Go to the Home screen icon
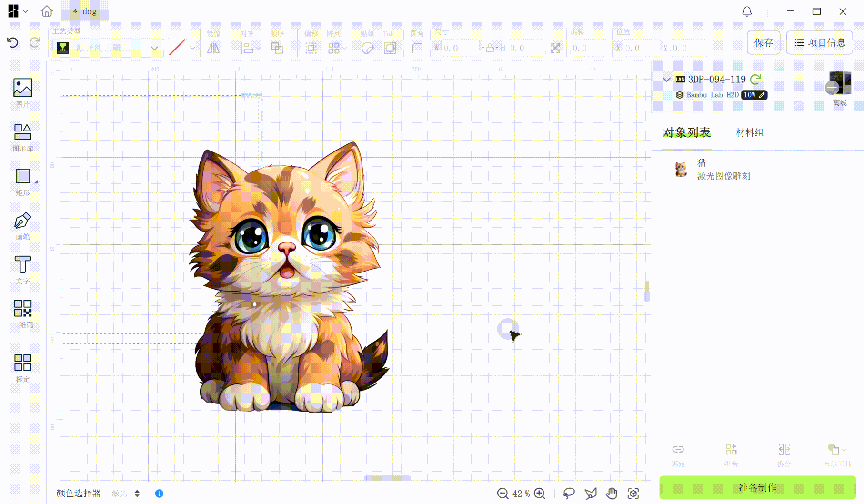The width and height of the screenshot is (864, 504). (x=47, y=11)
